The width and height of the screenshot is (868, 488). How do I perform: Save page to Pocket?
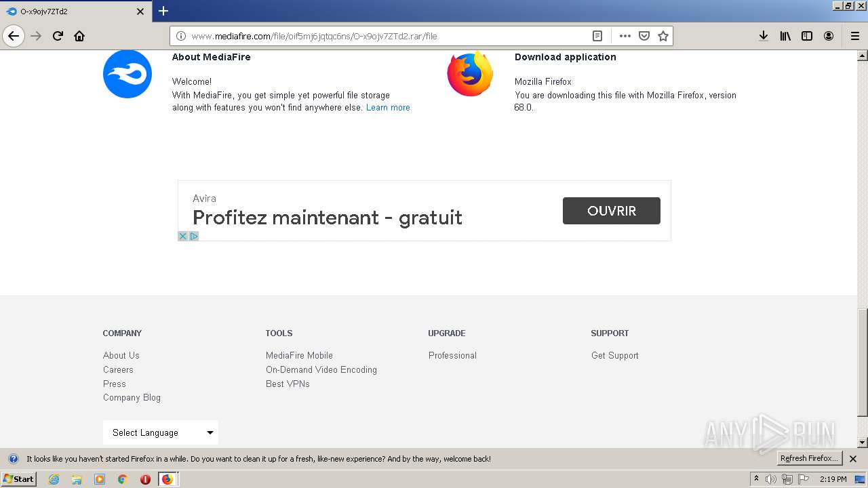pos(644,36)
